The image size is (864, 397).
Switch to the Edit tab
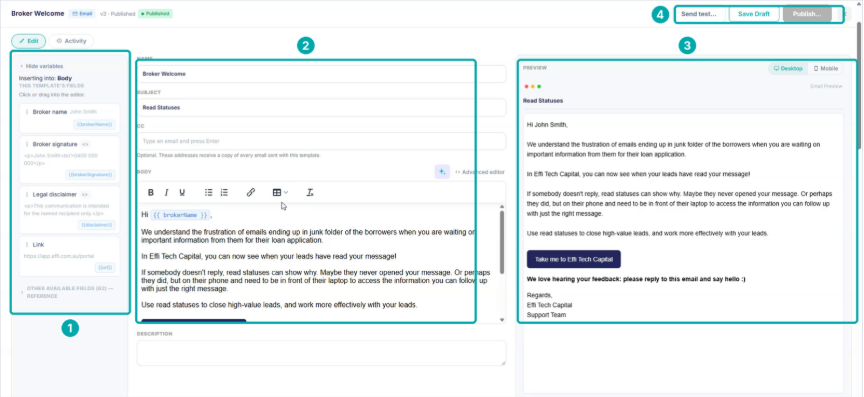click(29, 41)
